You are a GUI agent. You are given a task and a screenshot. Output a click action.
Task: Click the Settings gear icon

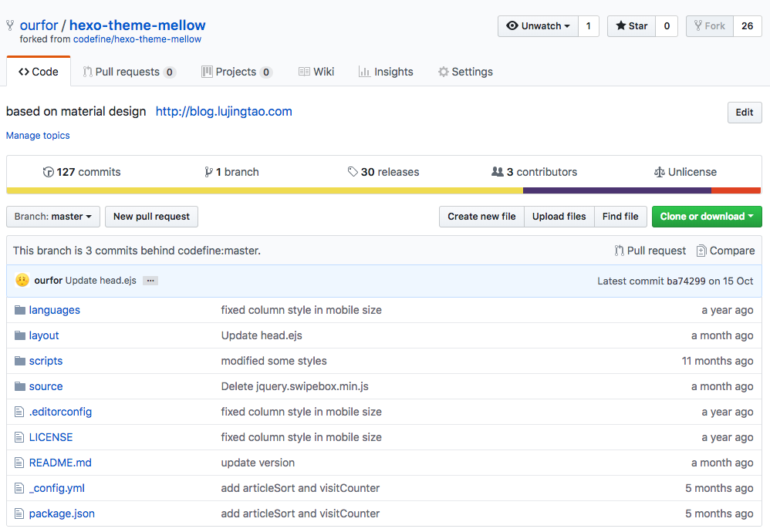(444, 72)
